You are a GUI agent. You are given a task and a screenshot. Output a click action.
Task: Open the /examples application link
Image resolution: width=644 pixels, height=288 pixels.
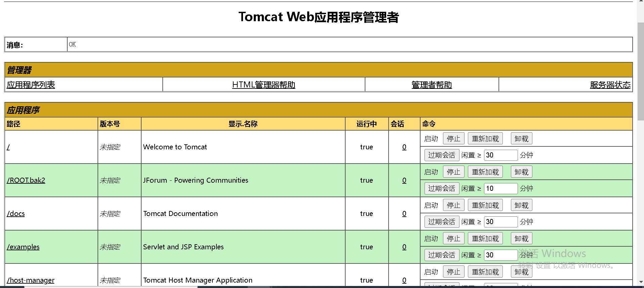[x=23, y=247]
